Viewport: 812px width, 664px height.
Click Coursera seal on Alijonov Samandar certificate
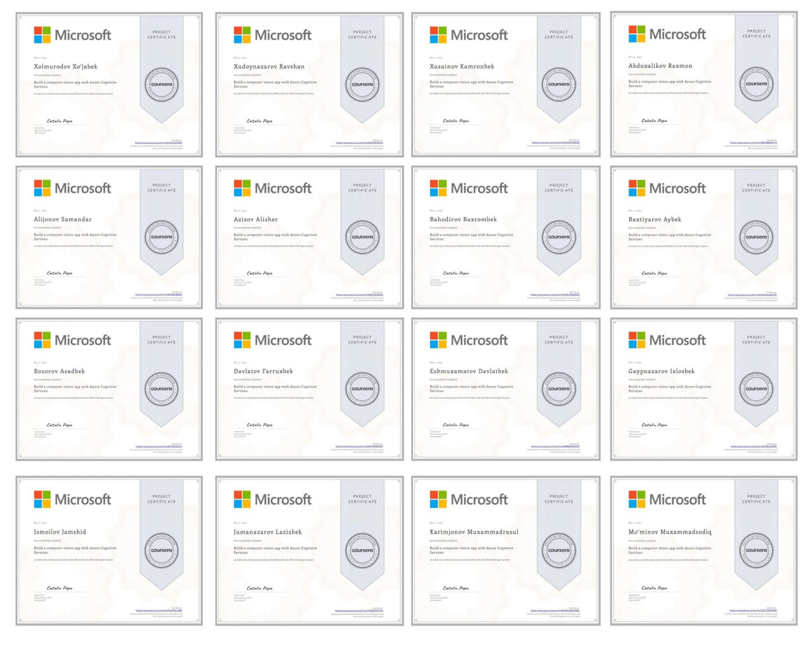coord(162,237)
